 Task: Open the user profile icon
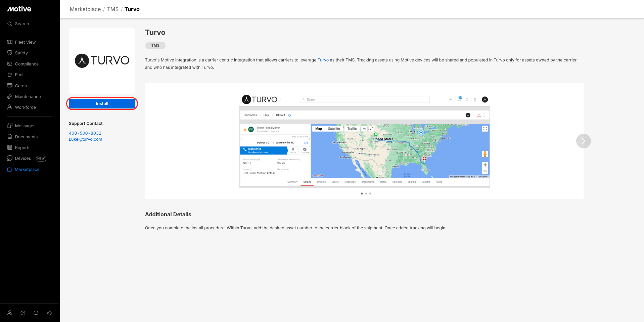(x=49, y=313)
